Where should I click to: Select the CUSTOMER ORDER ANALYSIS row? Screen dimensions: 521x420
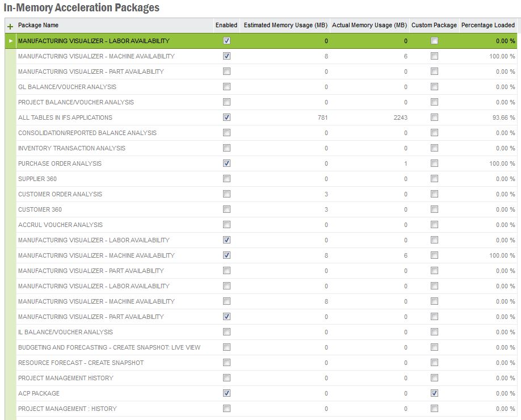(x=60, y=194)
